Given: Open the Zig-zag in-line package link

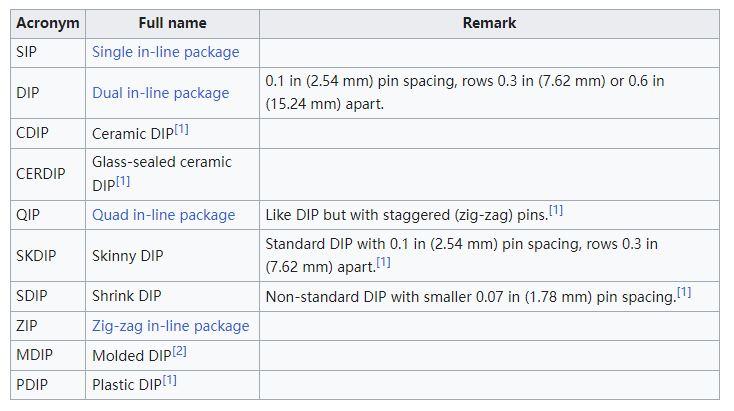Looking at the screenshot, I should (x=170, y=326).
